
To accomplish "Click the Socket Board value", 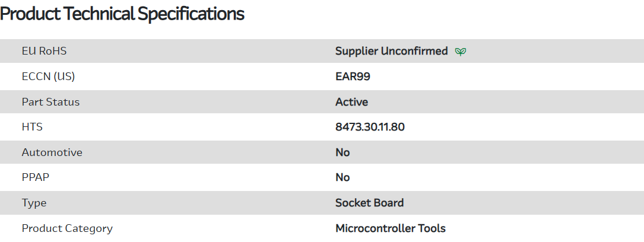I will click(x=369, y=203).
